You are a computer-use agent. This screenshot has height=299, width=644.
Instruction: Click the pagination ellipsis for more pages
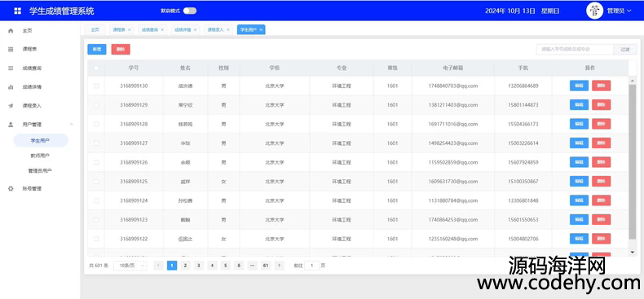click(252, 266)
